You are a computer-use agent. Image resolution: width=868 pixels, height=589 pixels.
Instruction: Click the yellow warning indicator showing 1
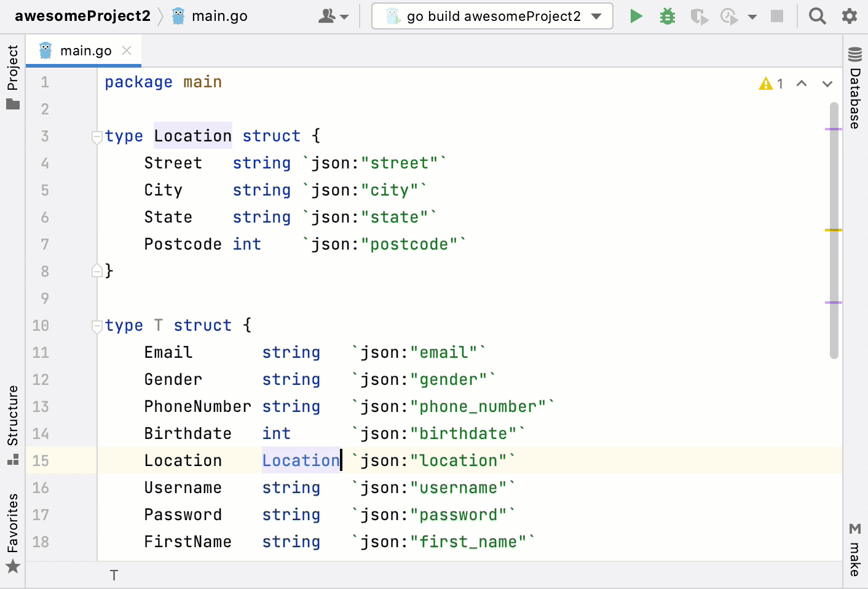[x=770, y=83]
